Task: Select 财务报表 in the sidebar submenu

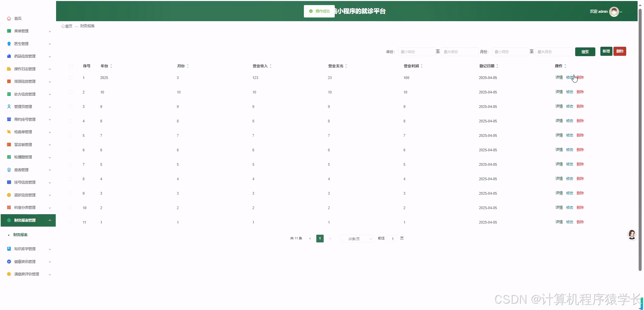Action: tap(20, 234)
